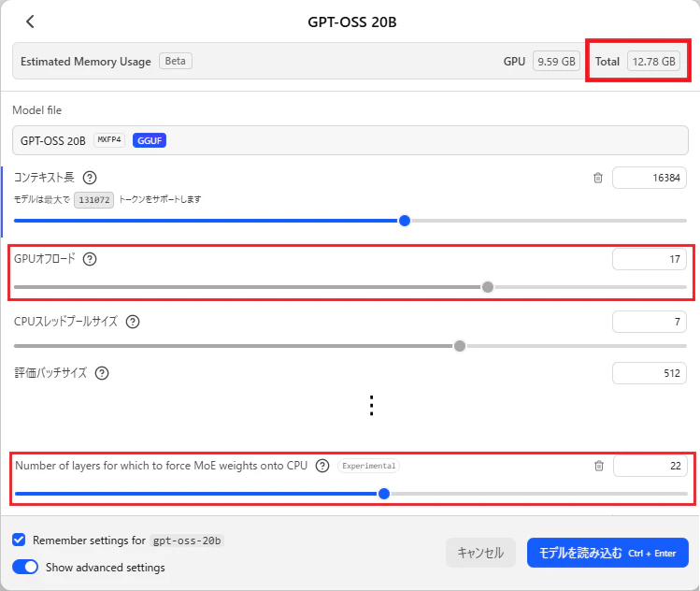Click the batch size field showing 512
The image size is (700, 591).
[x=650, y=373]
